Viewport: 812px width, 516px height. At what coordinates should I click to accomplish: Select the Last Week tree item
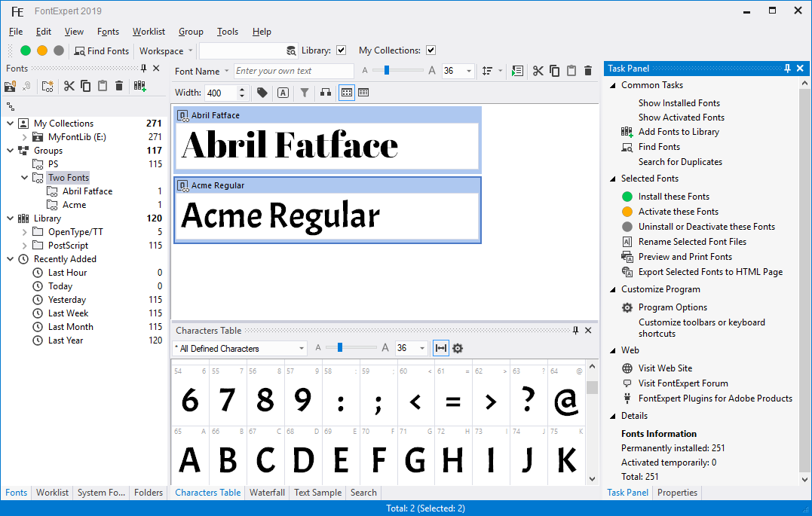tap(68, 313)
